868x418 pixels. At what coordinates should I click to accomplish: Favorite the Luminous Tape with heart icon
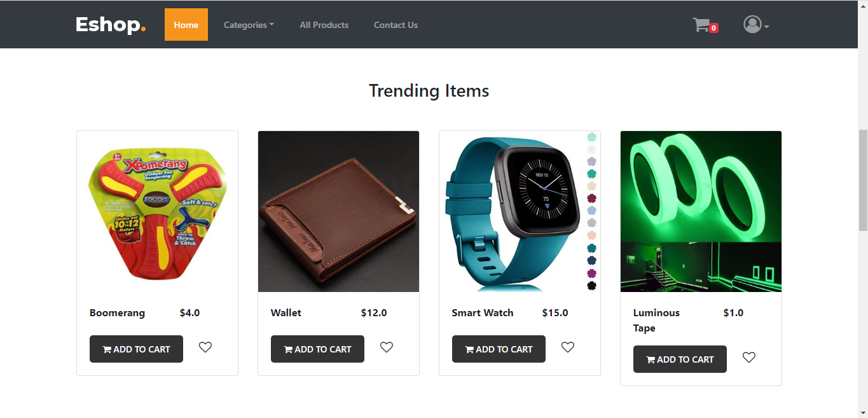pyautogui.click(x=748, y=358)
